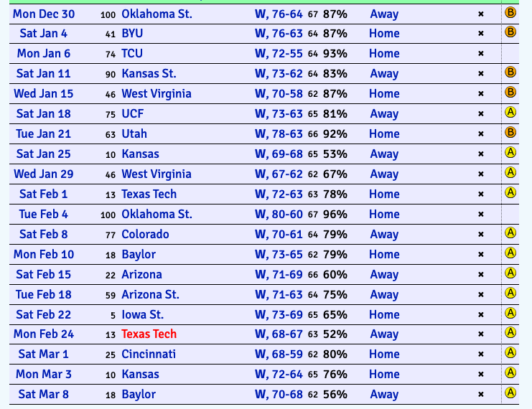Open the Kansas St. team link

tap(149, 74)
